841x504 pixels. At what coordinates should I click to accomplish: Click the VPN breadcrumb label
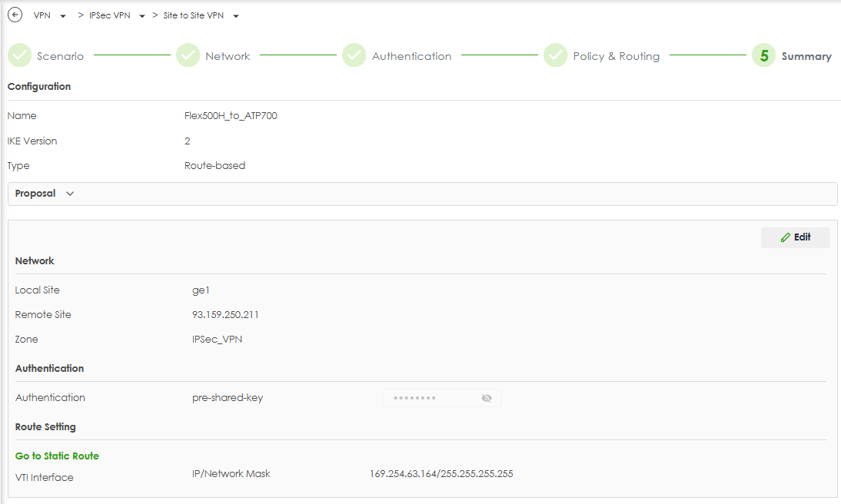(42, 15)
